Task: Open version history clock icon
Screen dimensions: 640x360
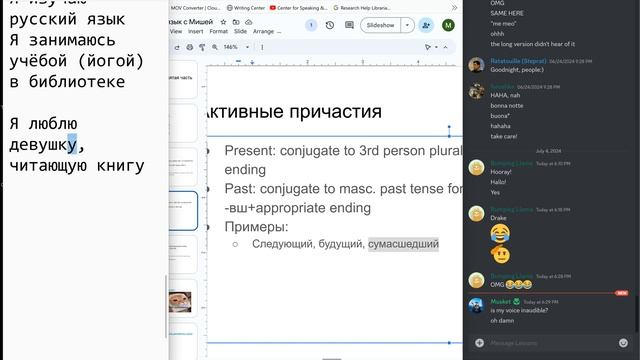Action: click(330, 25)
